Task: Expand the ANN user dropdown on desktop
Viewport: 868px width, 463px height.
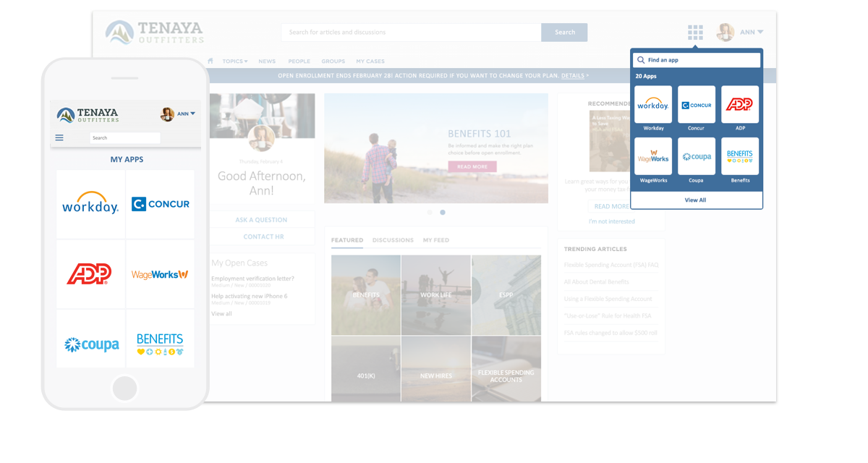Action: click(x=752, y=32)
